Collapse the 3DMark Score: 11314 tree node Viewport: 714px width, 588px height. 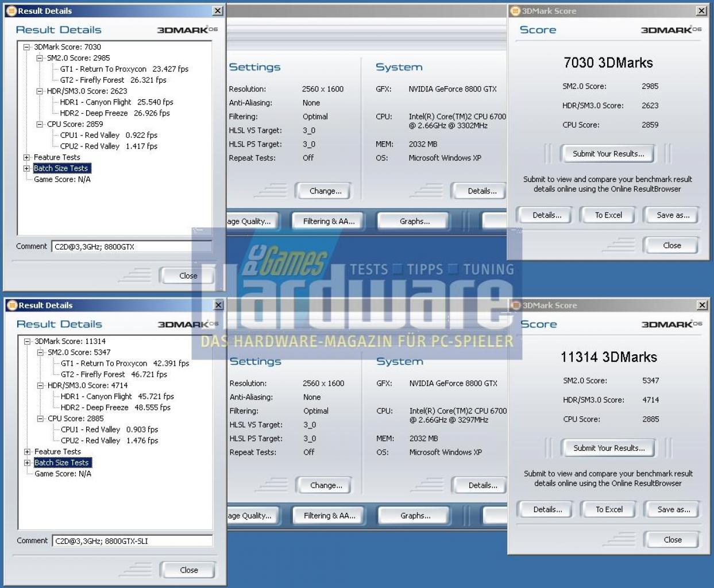[27, 342]
